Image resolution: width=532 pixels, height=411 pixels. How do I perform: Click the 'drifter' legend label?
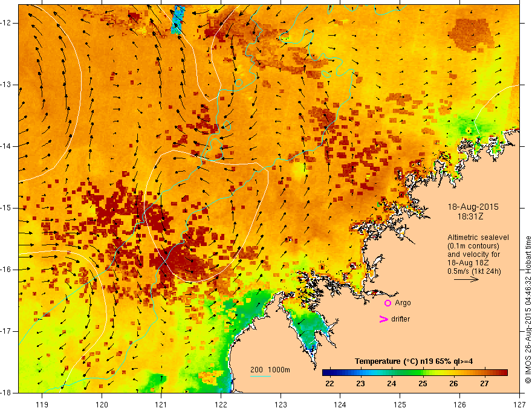[400, 319]
